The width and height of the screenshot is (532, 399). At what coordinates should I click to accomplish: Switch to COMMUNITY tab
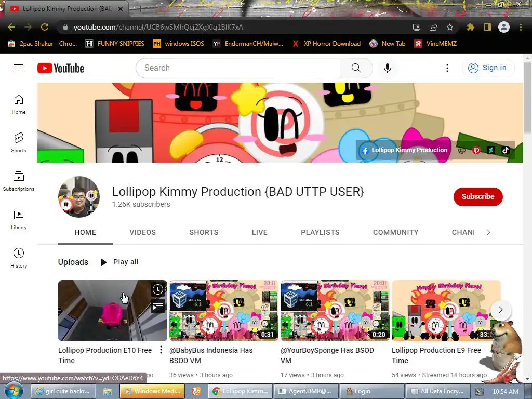coord(395,232)
